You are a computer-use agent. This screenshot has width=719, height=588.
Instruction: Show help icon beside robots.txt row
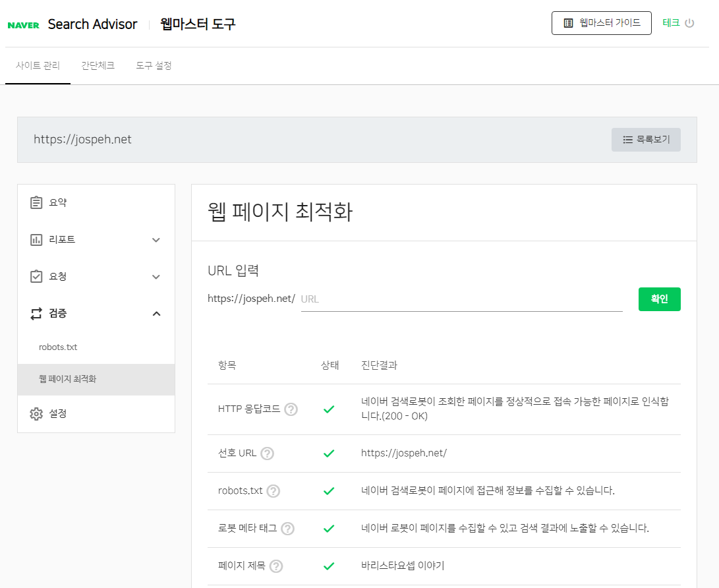coord(273,491)
